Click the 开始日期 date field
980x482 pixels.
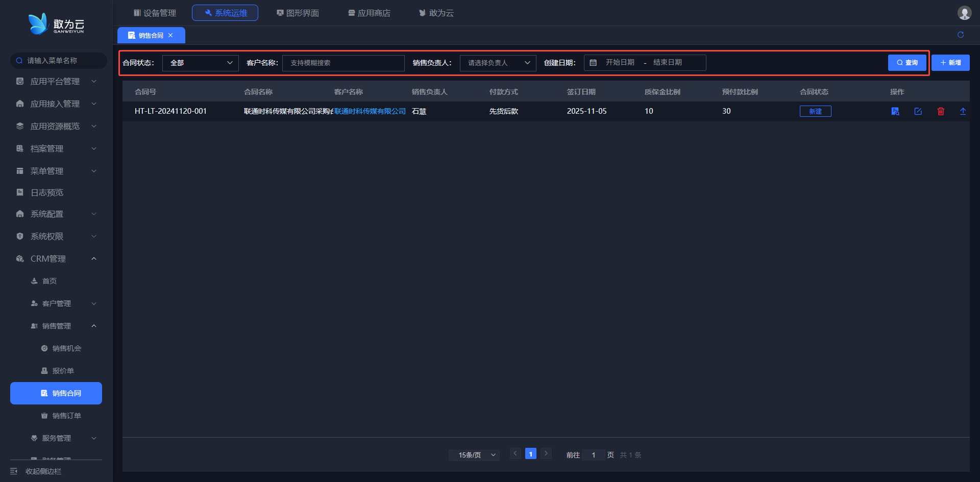620,62
